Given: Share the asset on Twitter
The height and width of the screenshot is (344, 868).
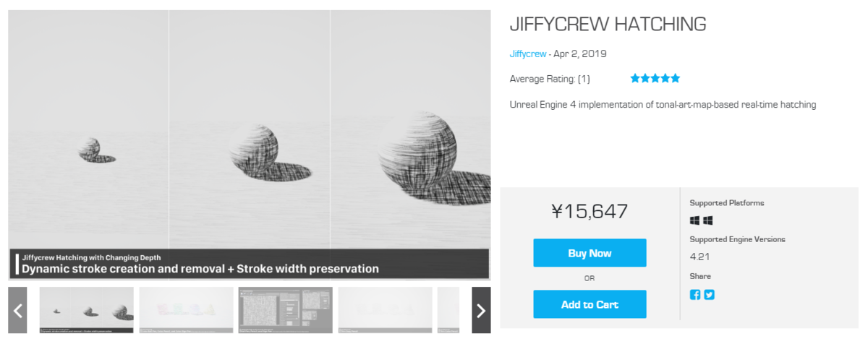Looking at the screenshot, I should (710, 295).
